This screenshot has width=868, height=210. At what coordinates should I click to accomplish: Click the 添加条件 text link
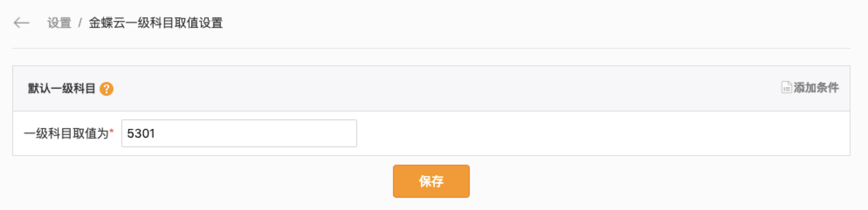[816, 88]
